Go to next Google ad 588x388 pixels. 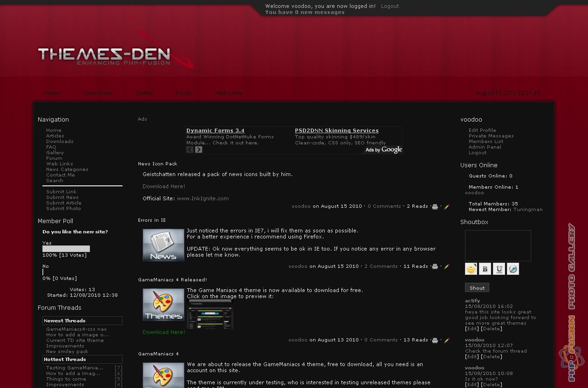coord(199,150)
